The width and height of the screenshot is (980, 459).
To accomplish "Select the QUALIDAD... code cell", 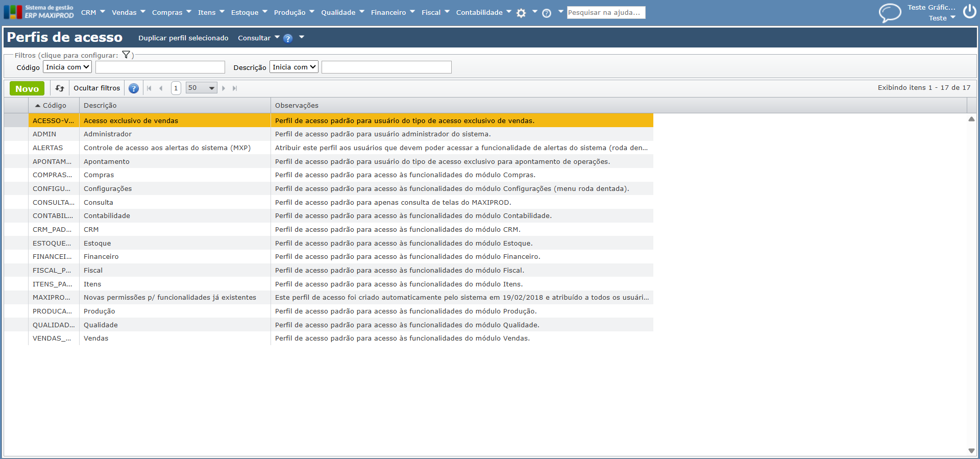I will [54, 325].
